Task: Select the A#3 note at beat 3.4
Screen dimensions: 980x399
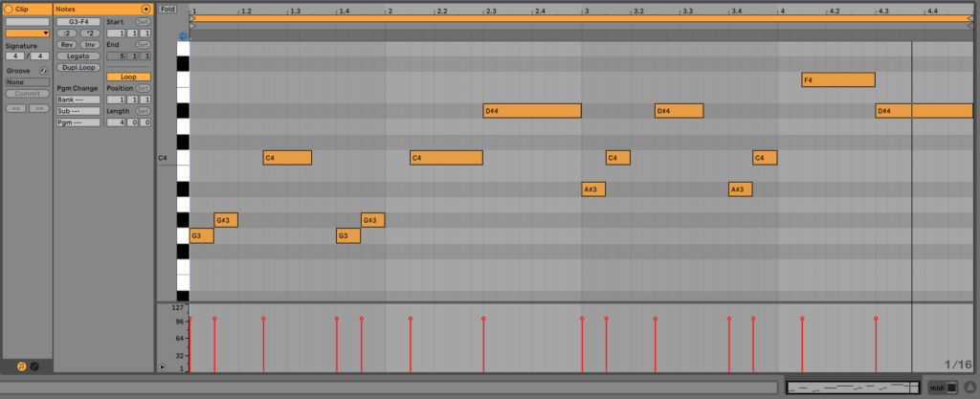Action: pos(741,189)
